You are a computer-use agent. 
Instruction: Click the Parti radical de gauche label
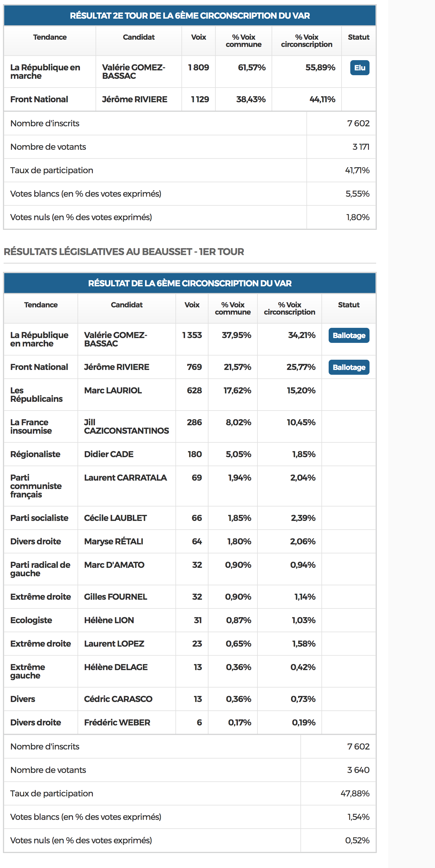40,569
